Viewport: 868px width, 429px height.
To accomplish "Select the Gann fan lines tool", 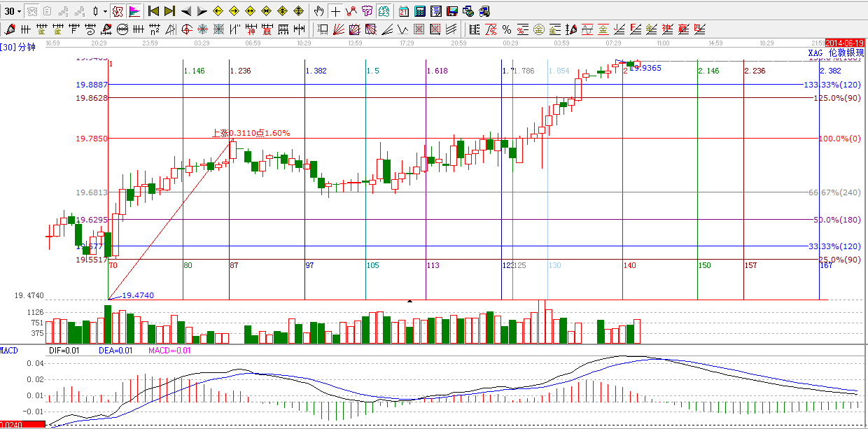I will (x=338, y=29).
